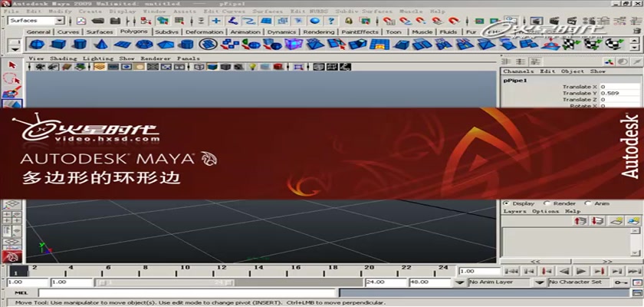Click the viewport camera select icon

click(x=40, y=66)
